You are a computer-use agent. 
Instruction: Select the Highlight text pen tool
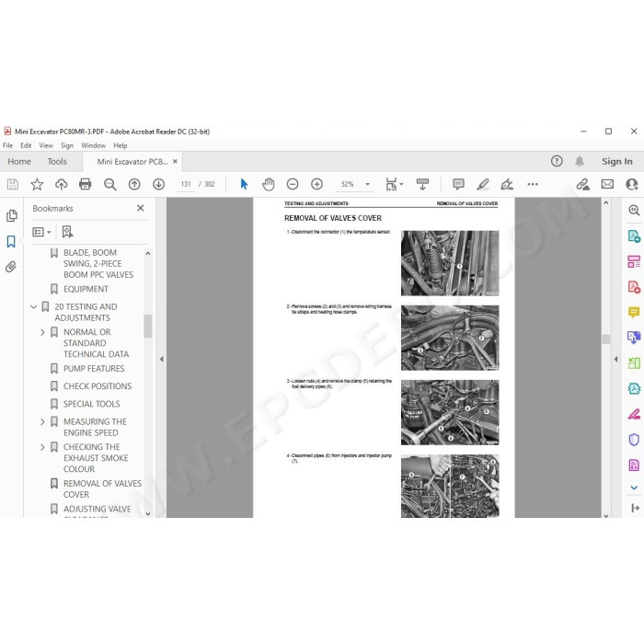(x=483, y=184)
